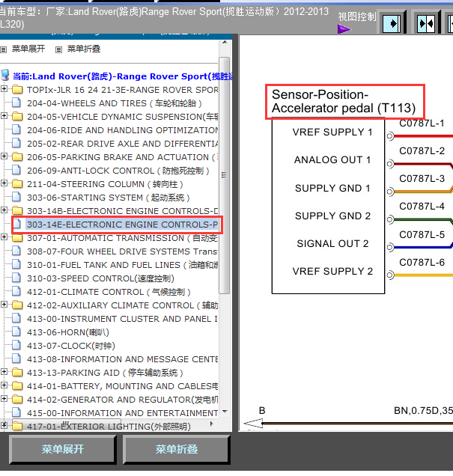Expand the 307-01-AUTOMATIC TRANSMISSION node
This screenshot has height=476, width=453.
pos(4,237)
